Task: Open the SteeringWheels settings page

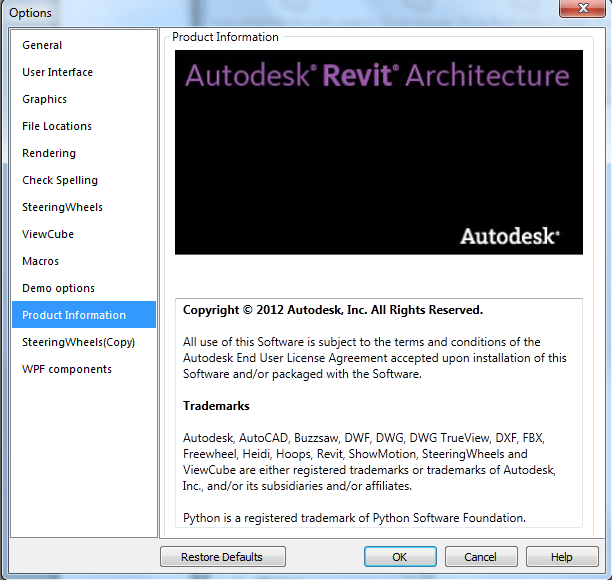Action: tap(84, 206)
